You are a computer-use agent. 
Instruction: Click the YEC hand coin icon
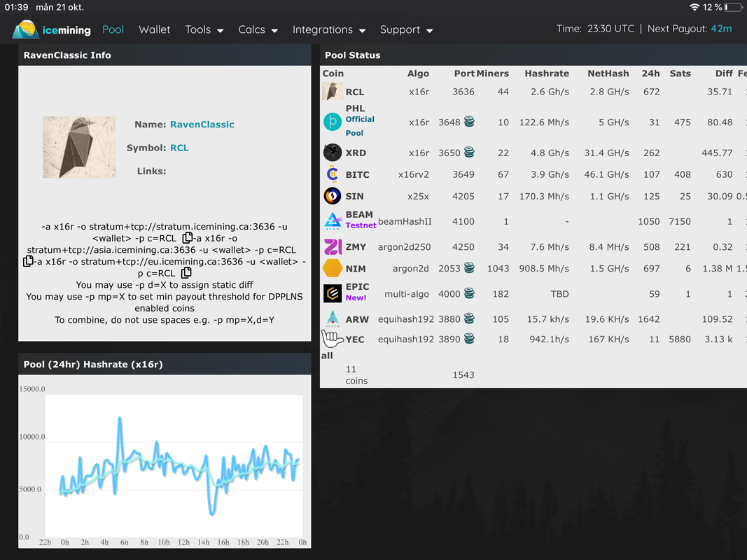coord(332,339)
